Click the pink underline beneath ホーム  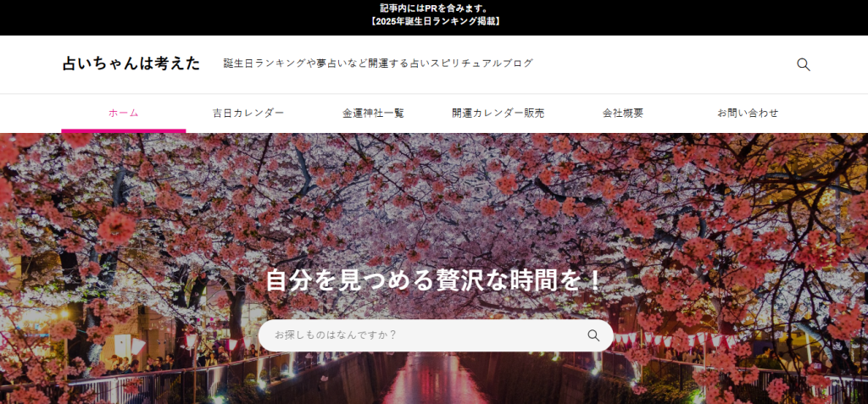(123, 130)
